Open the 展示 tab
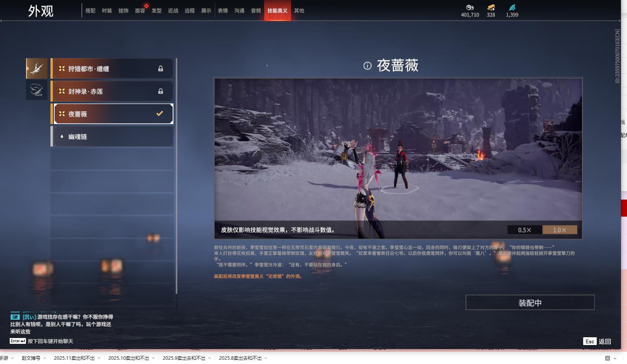 [206, 11]
